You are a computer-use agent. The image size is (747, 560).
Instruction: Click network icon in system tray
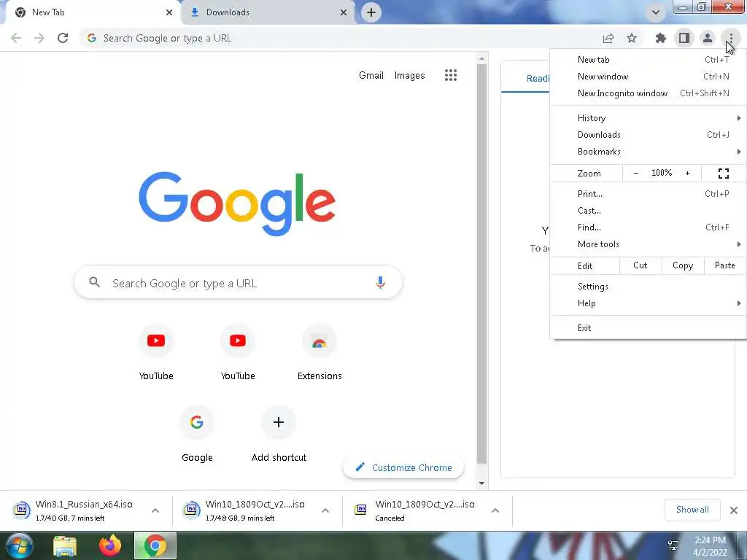coord(673,545)
